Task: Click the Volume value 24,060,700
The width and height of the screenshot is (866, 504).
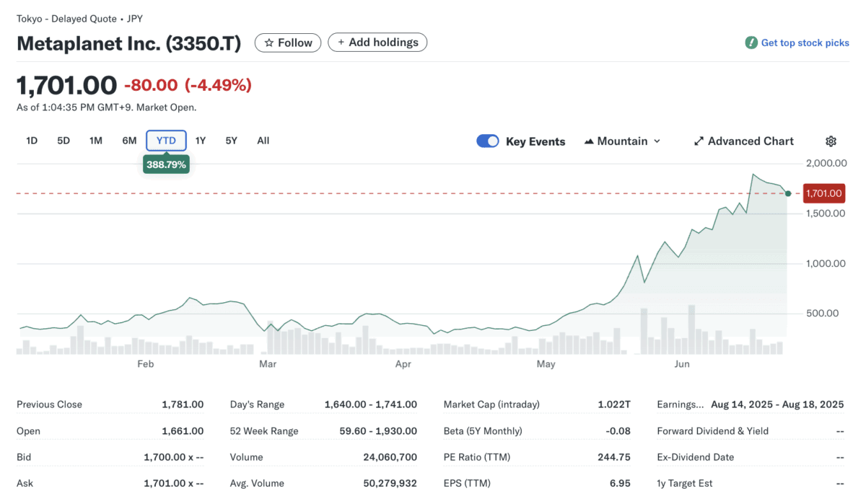Action: (x=390, y=457)
